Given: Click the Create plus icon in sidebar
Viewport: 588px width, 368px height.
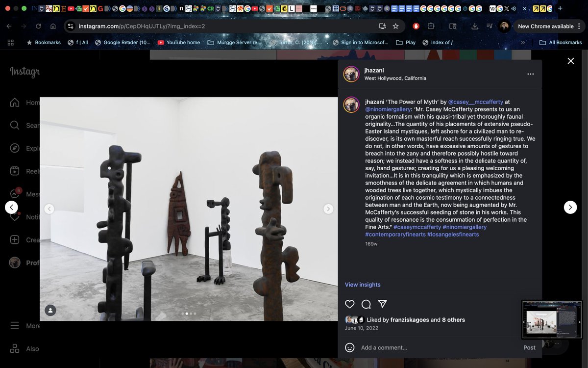Looking at the screenshot, I should click(x=15, y=240).
